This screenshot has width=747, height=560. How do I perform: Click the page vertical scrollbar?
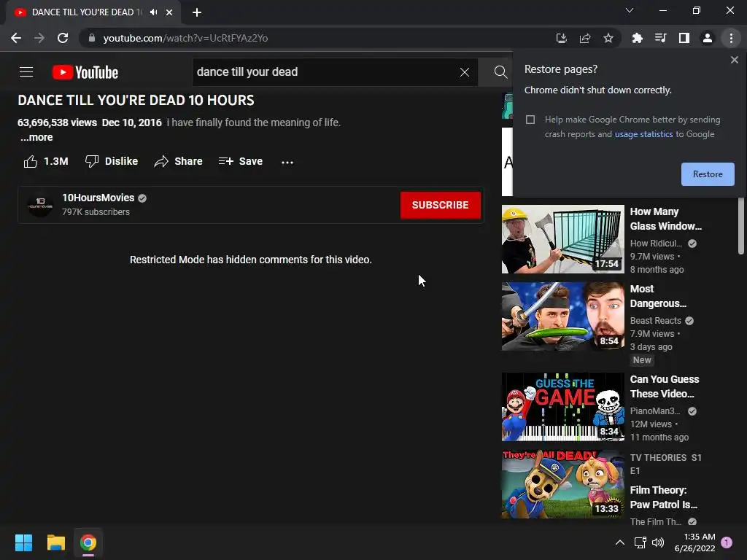point(741,226)
